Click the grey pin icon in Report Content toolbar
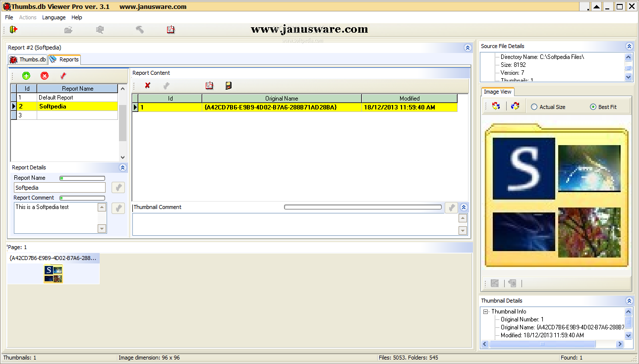Image resolution: width=639 pixels, height=364 pixels. 167,86
